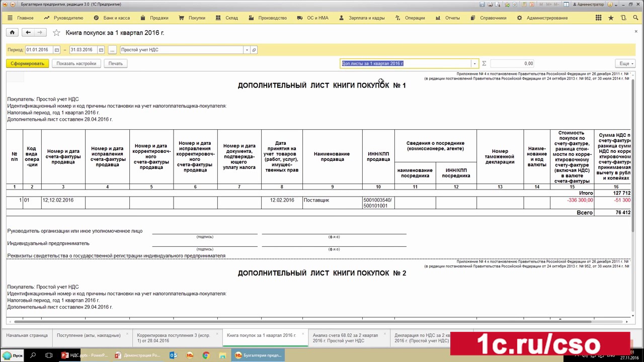The width and height of the screenshot is (644, 362).
Task: Open the Главное section
Action: click(x=21, y=18)
